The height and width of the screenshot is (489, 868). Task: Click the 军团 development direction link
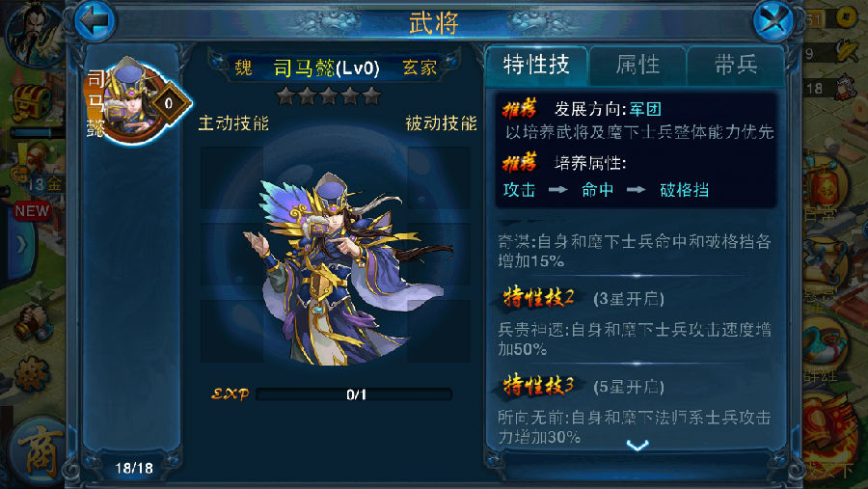645,109
